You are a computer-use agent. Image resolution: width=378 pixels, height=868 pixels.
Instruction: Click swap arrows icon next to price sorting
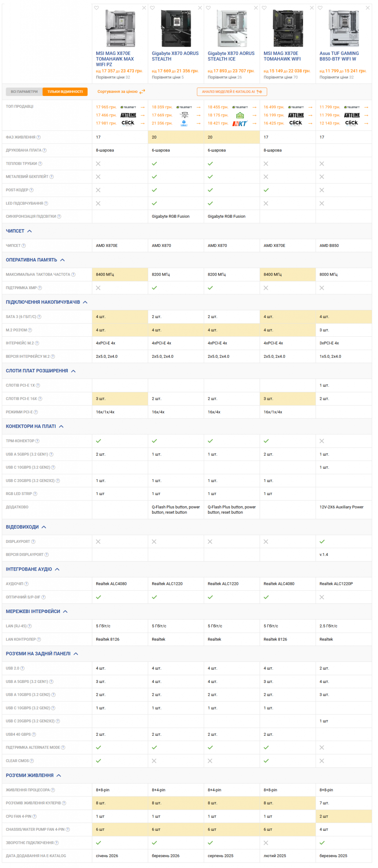pos(143,92)
